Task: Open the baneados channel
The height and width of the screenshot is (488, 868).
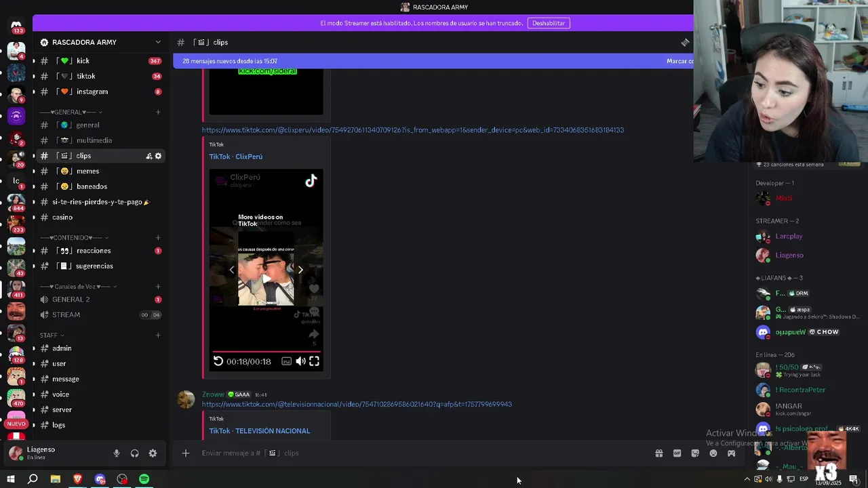Action: click(100, 186)
